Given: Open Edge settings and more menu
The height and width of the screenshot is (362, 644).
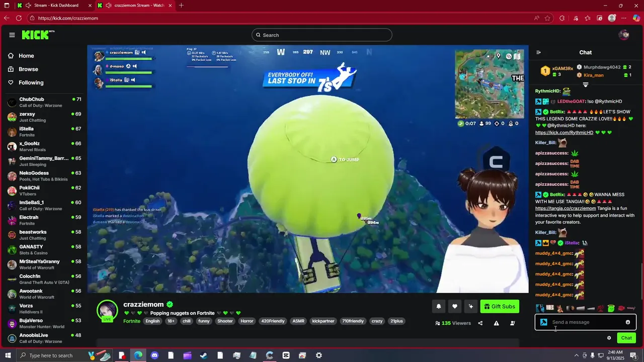Looking at the screenshot, I should (624, 18).
